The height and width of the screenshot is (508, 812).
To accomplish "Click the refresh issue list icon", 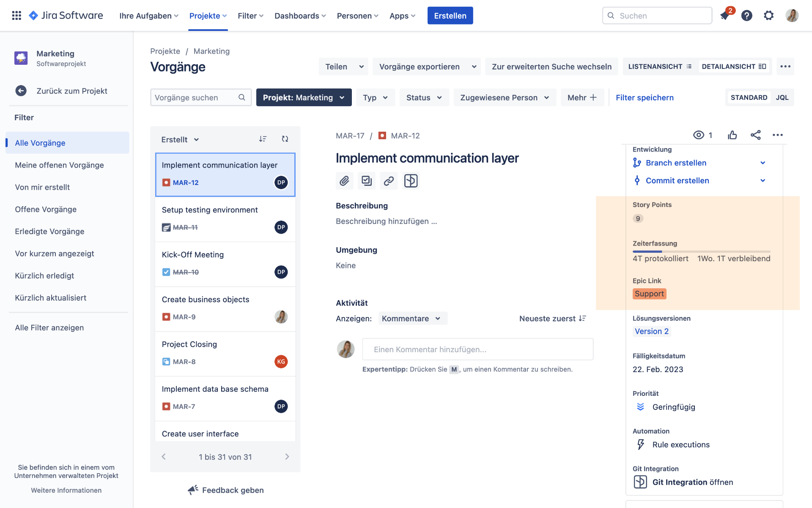I will pyautogui.click(x=285, y=139).
